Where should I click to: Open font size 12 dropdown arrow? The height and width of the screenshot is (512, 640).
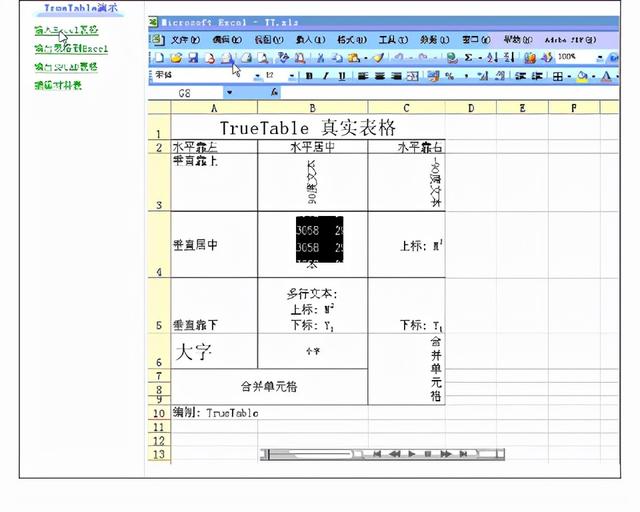[291, 76]
